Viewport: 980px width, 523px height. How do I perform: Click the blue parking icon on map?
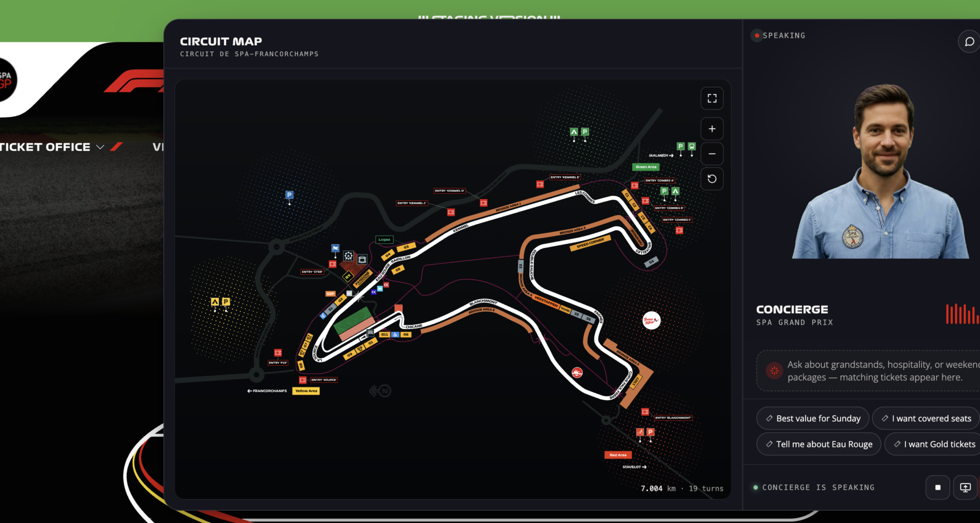pos(289,195)
